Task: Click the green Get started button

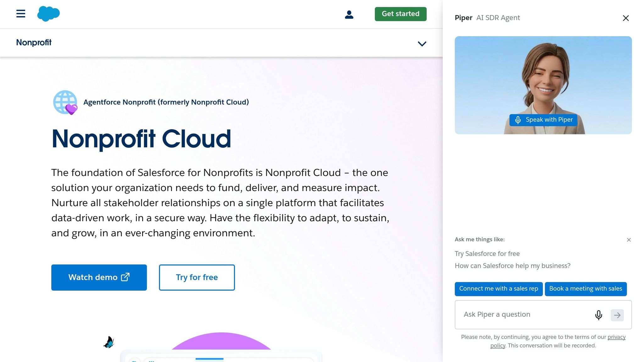Action: 401,14
